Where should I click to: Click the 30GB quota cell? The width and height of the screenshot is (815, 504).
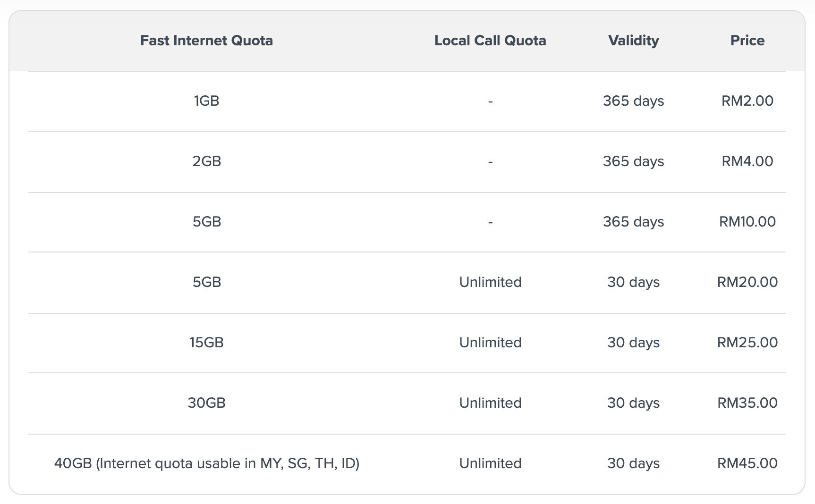(206, 403)
